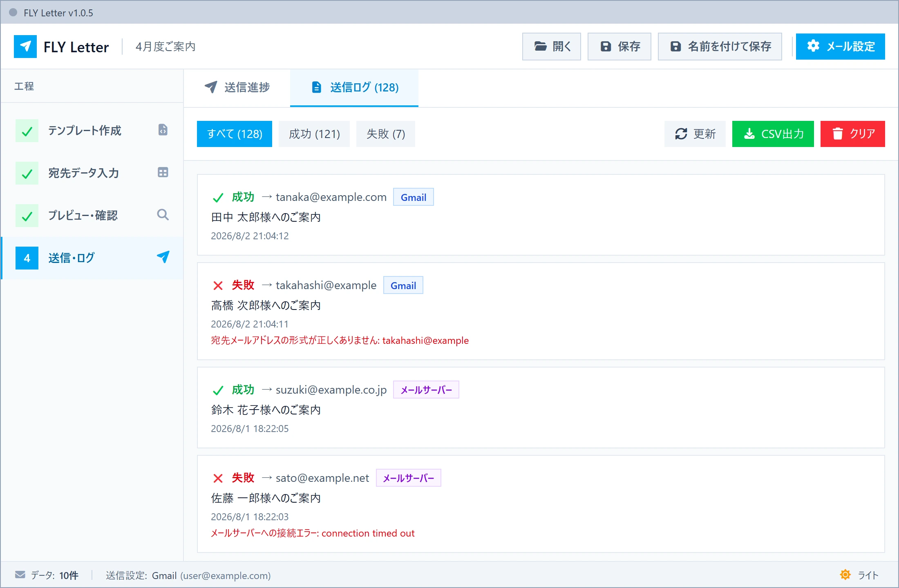Click envelope icon in status bar
Viewport: 899px width, 588px height.
point(20,575)
